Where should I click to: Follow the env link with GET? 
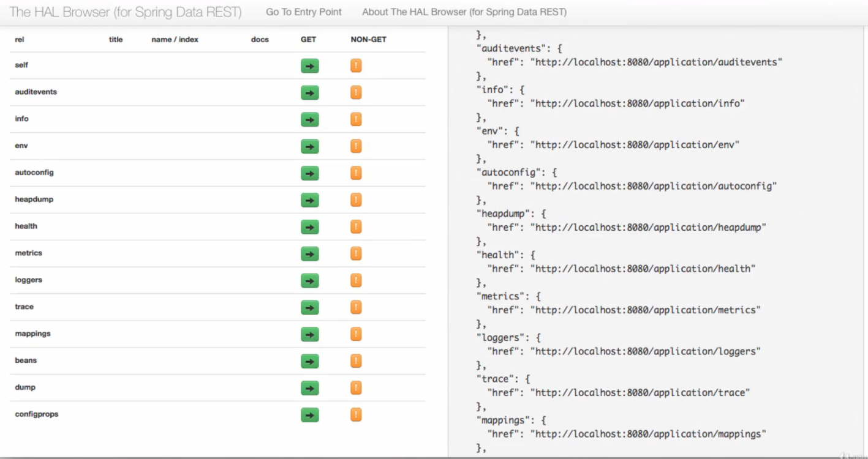(x=309, y=147)
